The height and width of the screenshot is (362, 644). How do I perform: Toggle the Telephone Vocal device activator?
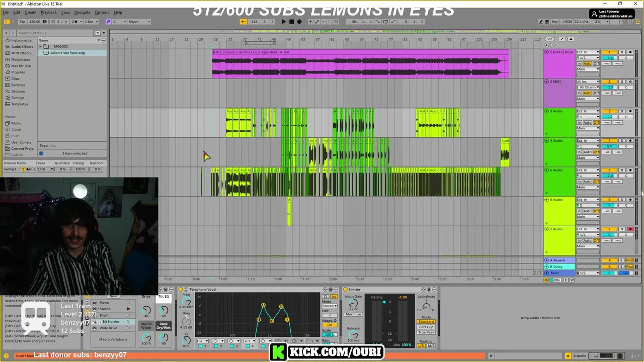181,289
